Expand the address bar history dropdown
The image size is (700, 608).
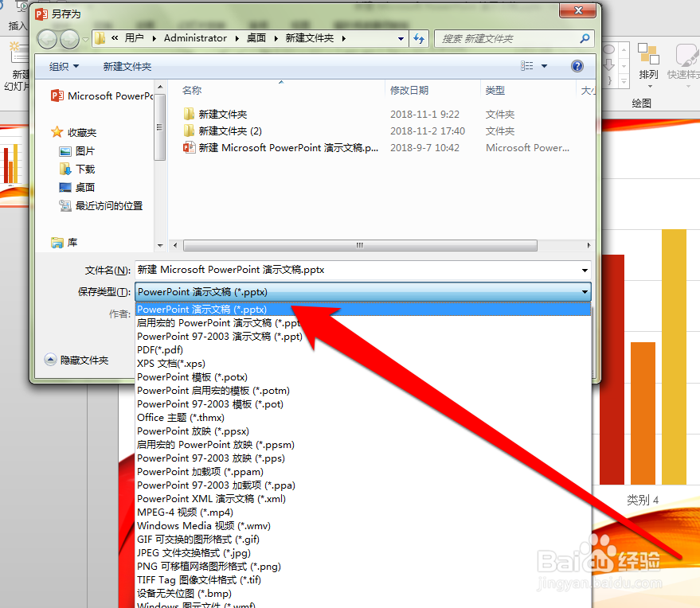click(x=401, y=39)
